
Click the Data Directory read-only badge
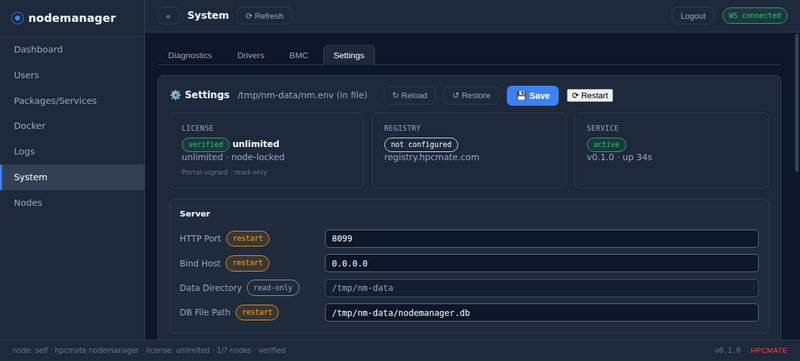pyautogui.click(x=273, y=288)
